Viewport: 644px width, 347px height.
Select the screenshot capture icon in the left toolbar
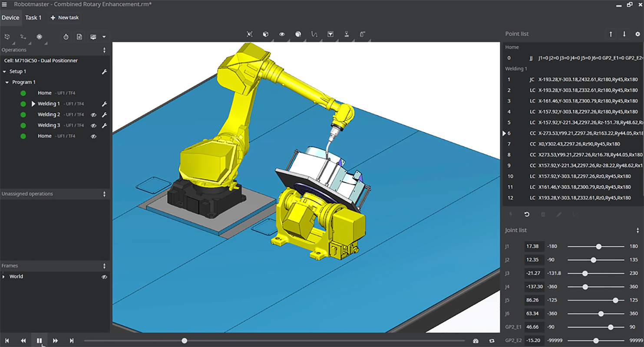coord(93,37)
